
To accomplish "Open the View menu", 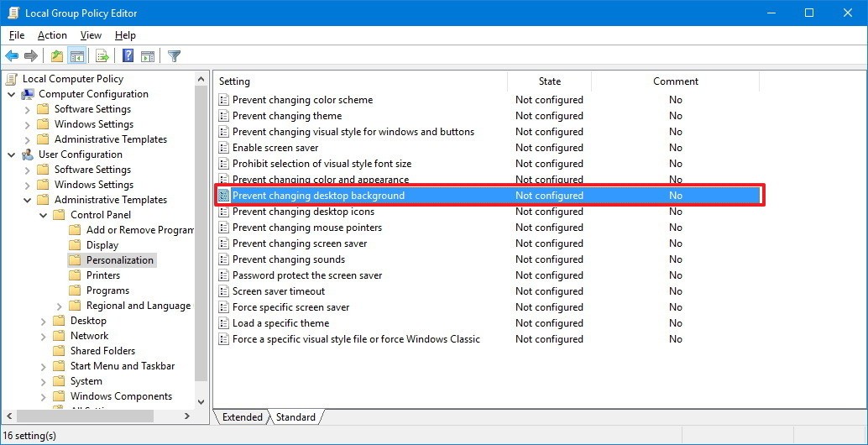I will coord(91,35).
